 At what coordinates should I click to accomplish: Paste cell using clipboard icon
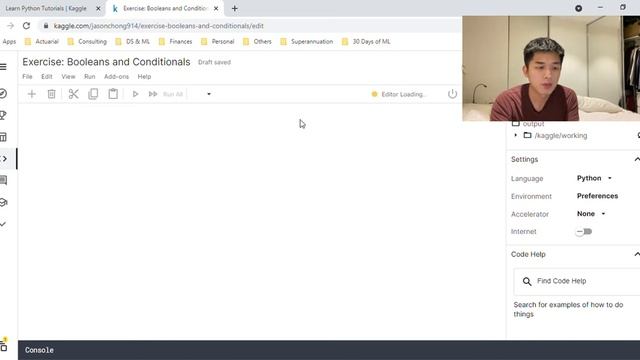(x=113, y=94)
